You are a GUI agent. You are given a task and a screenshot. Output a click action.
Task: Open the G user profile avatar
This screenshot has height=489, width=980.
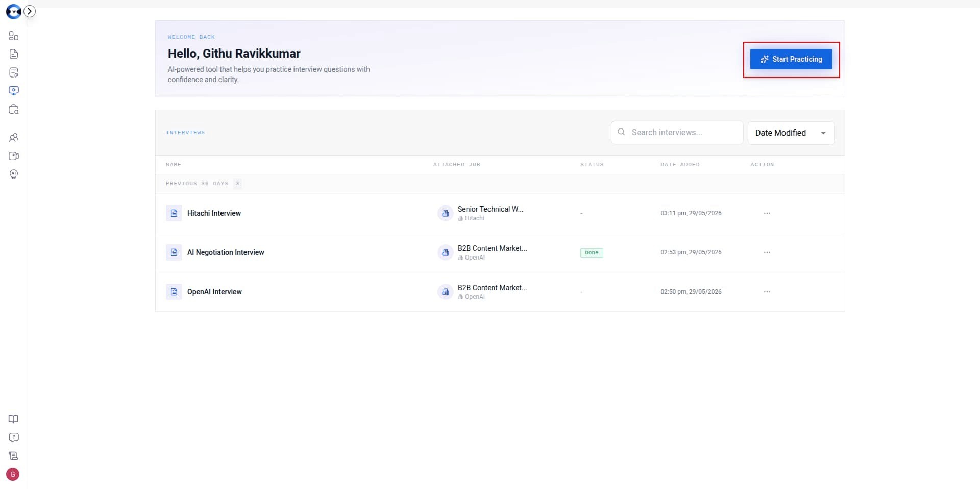(13, 474)
